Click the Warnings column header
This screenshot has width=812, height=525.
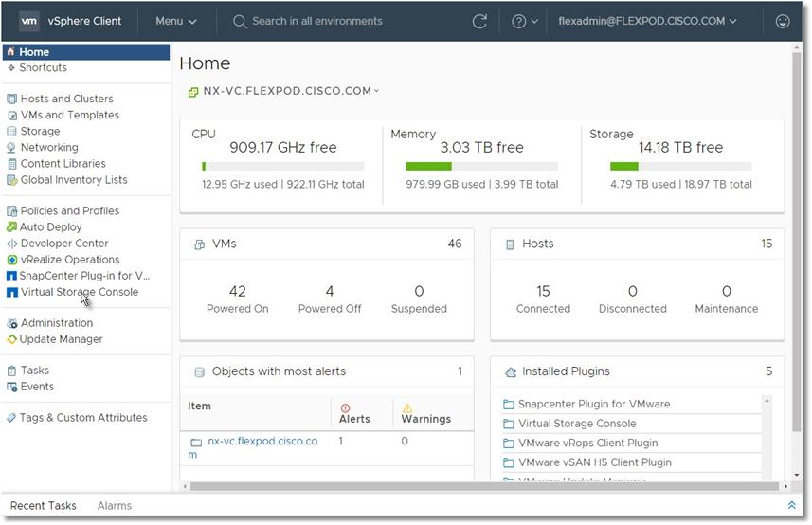425,414
